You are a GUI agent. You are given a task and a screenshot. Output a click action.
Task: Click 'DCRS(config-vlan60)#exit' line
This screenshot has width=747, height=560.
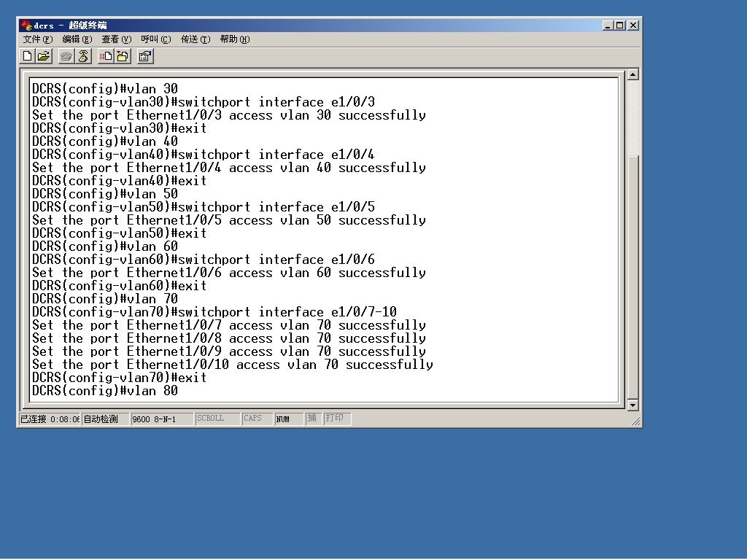pyautogui.click(x=120, y=286)
